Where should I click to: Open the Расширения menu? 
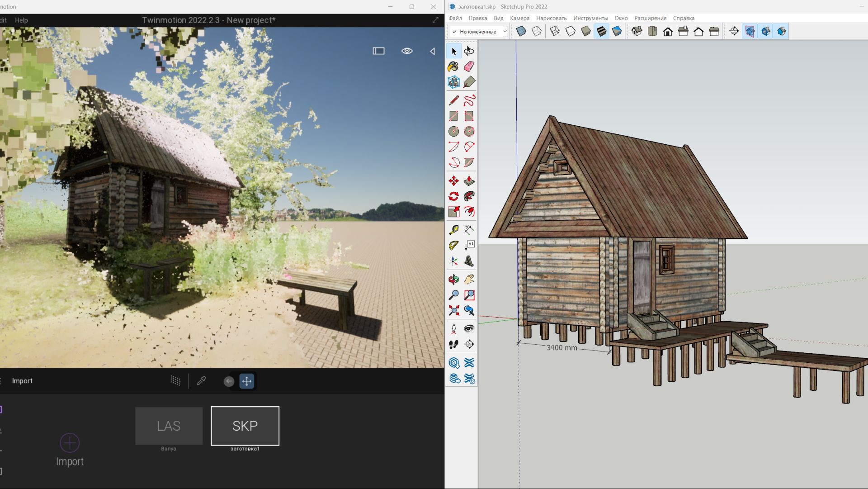tap(650, 18)
